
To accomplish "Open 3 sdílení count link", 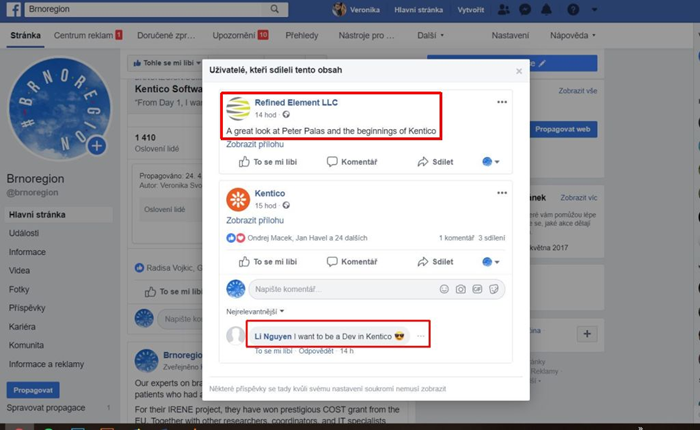I will tap(492, 238).
